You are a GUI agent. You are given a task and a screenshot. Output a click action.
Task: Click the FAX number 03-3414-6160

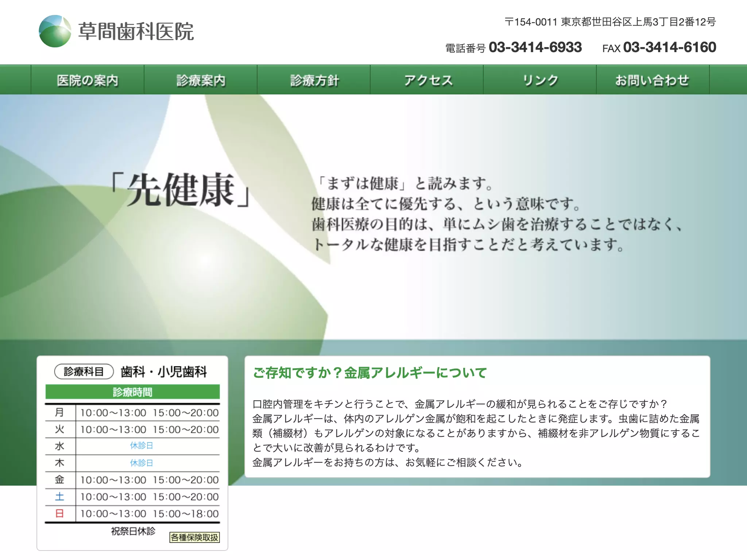pos(670,47)
